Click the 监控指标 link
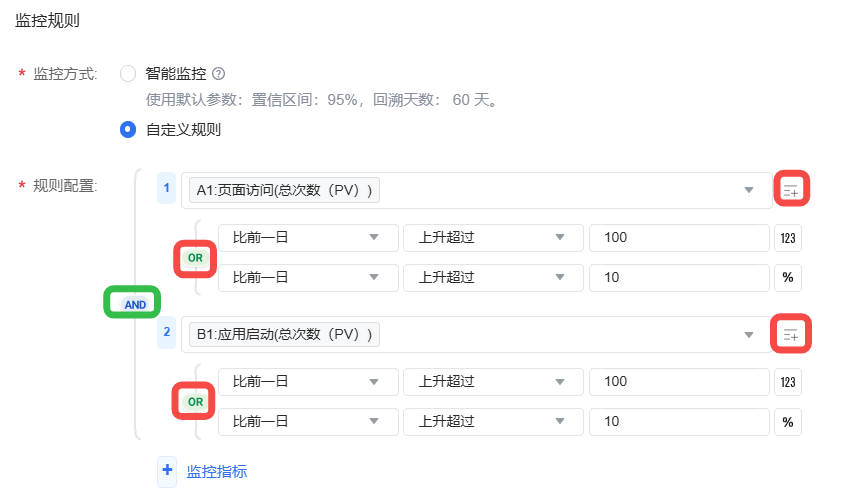This screenshot has height=500, width=854. (217, 471)
